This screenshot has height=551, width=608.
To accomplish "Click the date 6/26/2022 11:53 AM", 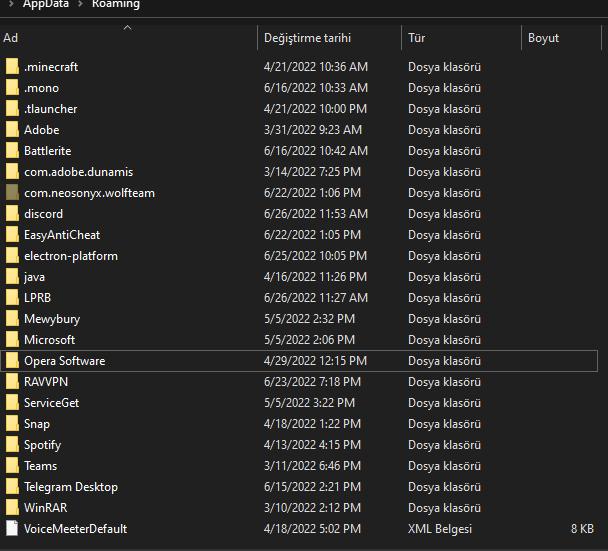I will [x=316, y=214].
